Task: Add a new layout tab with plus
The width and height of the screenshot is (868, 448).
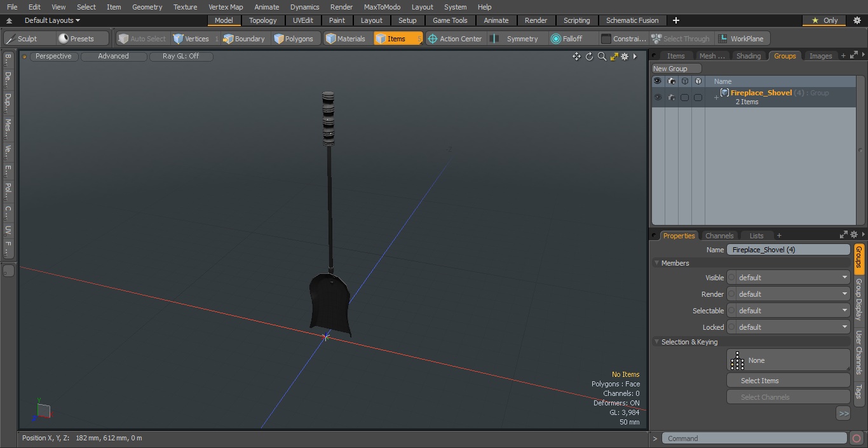Action: point(675,20)
